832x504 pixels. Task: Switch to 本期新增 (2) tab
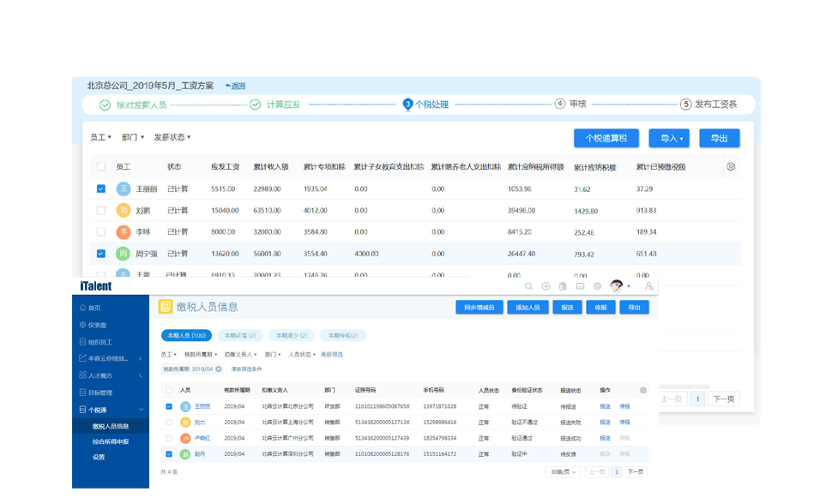tap(240, 335)
